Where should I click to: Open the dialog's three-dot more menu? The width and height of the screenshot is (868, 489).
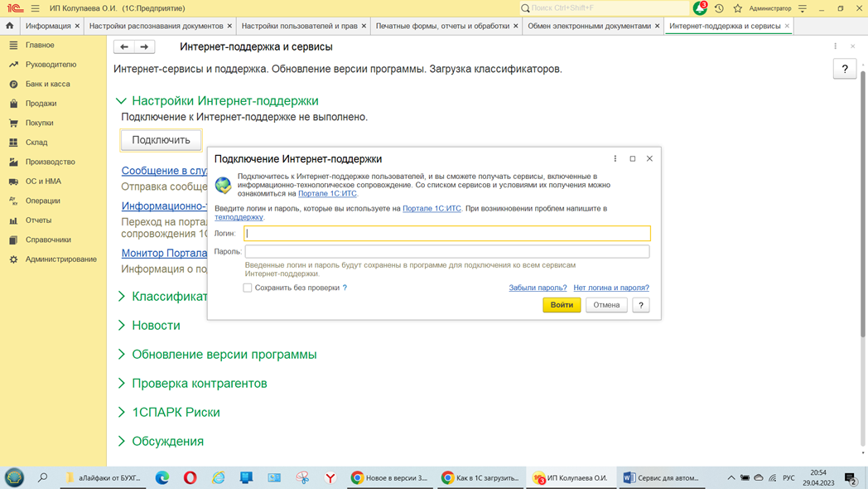pyautogui.click(x=615, y=158)
